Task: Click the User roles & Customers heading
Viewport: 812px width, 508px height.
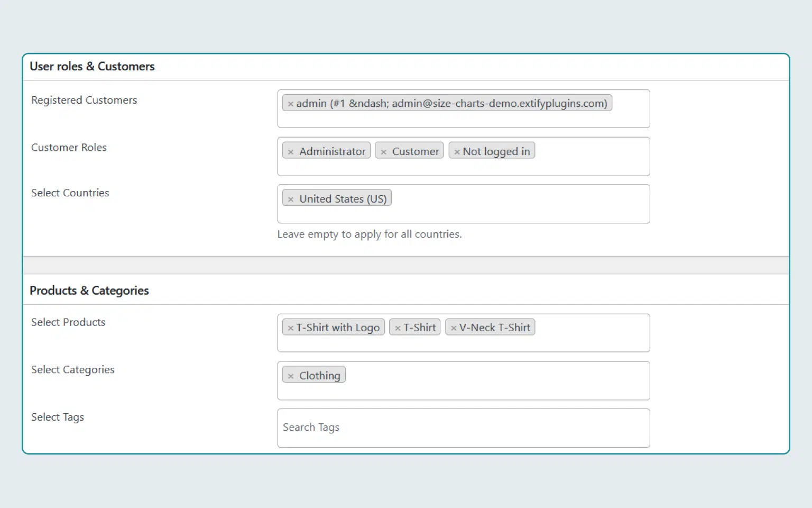Action: tap(92, 67)
